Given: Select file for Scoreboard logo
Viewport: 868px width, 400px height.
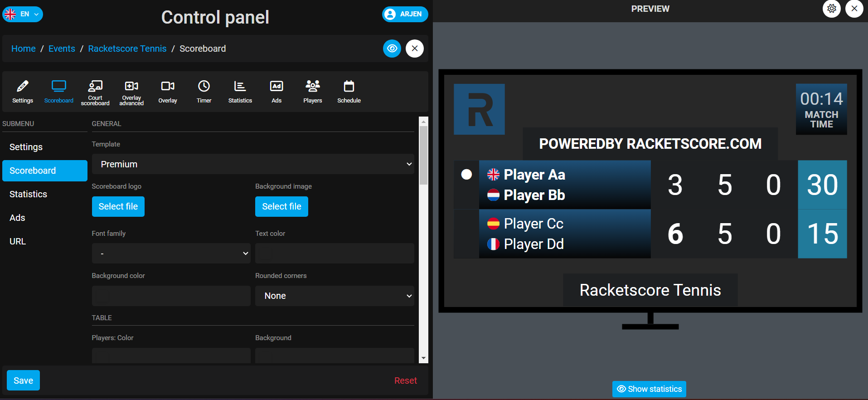Looking at the screenshot, I should (118, 206).
